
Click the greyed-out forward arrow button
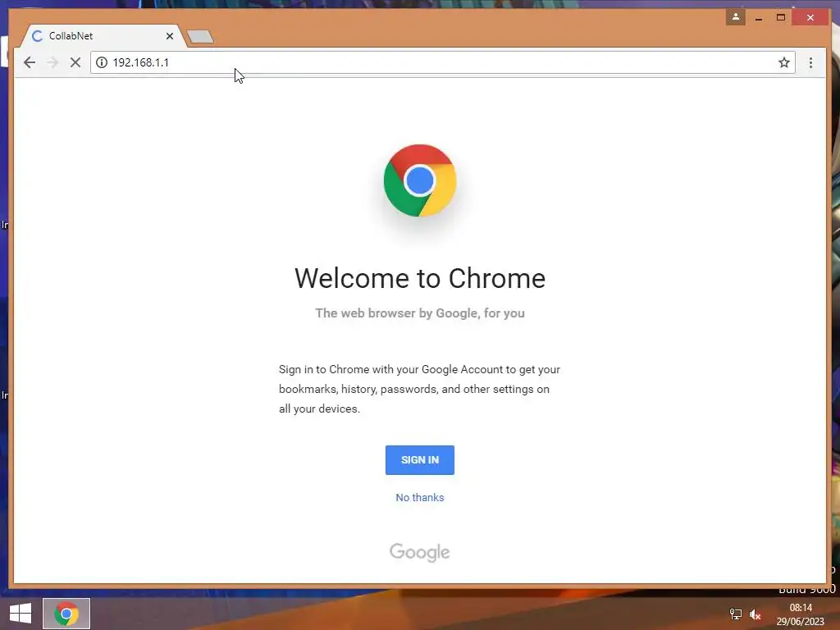click(x=52, y=62)
